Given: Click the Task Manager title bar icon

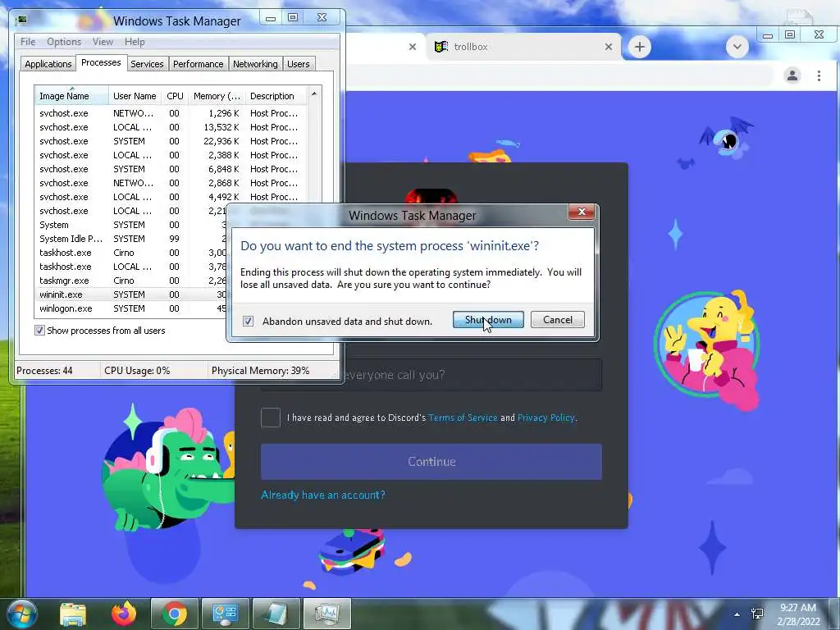Looking at the screenshot, I should click(22, 21).
